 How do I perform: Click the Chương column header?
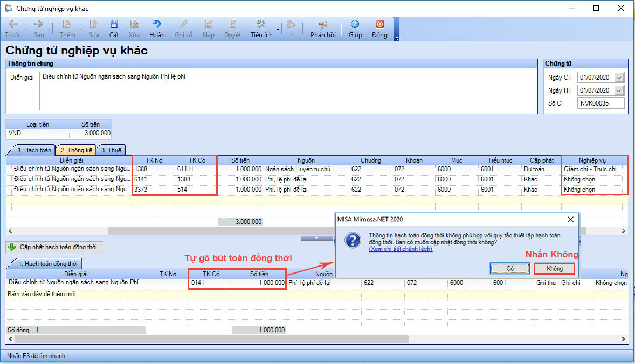(x=370, y=160)
